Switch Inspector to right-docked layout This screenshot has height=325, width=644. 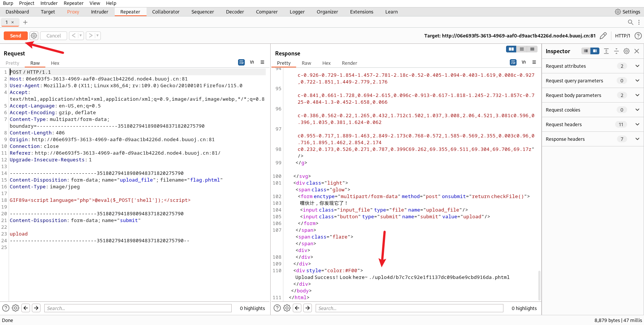(595, 51)
